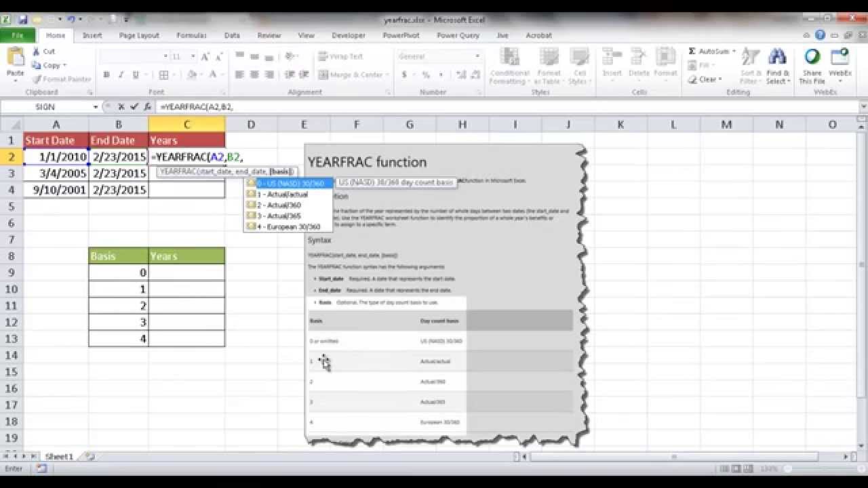This screenshot has height=488, width=868.
Task: Click the AutoSum sigma icon
Action: coord(692,52)
